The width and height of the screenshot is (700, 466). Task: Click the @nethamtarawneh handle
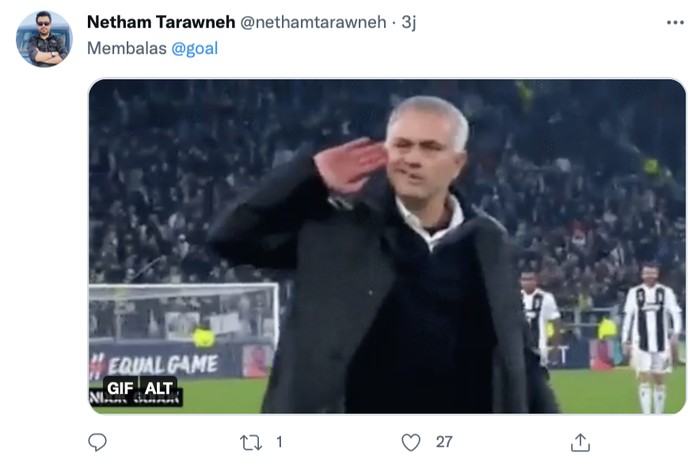click(313, 22)
